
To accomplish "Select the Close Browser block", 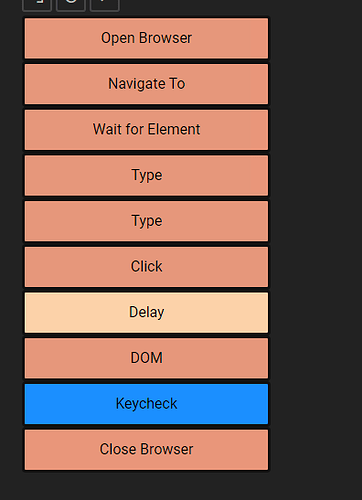I will coord(146,450).
